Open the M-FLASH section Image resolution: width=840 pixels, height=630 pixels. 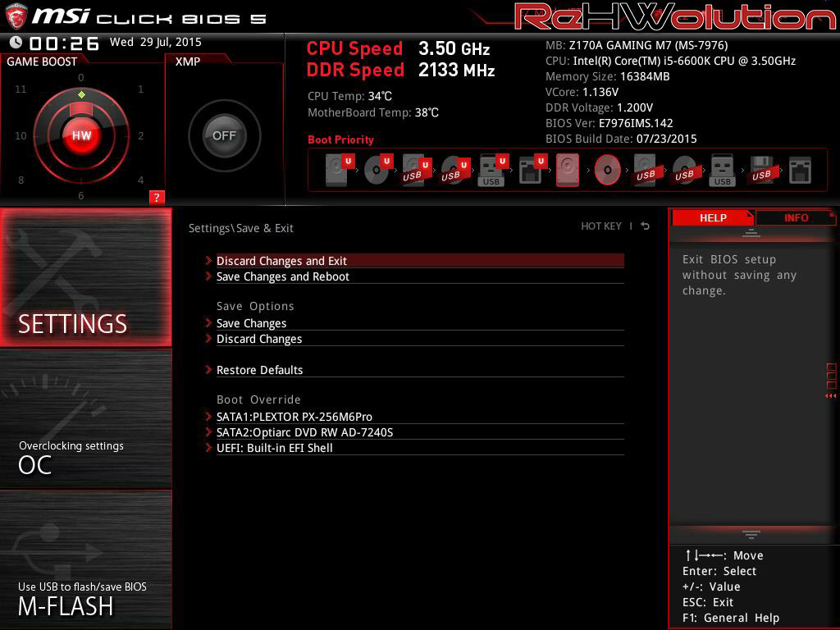click(x=85, y=559)
